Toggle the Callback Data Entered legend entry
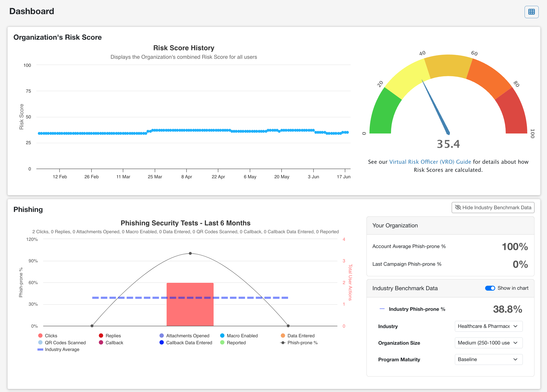The height and width of the screenshot is (392, 547). pos(186,343)
